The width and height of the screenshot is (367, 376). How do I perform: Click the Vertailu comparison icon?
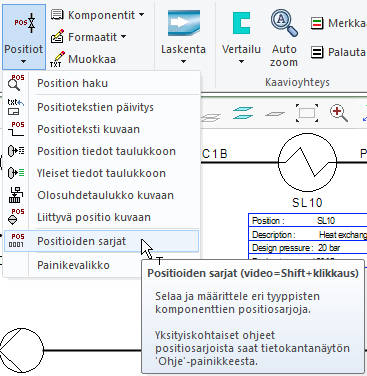[241, 23]
